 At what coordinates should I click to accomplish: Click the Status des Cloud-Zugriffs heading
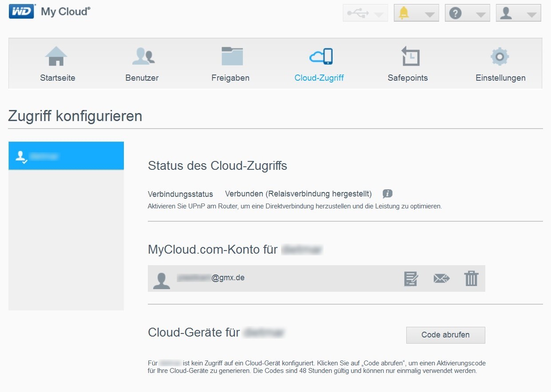coord(218,166)
